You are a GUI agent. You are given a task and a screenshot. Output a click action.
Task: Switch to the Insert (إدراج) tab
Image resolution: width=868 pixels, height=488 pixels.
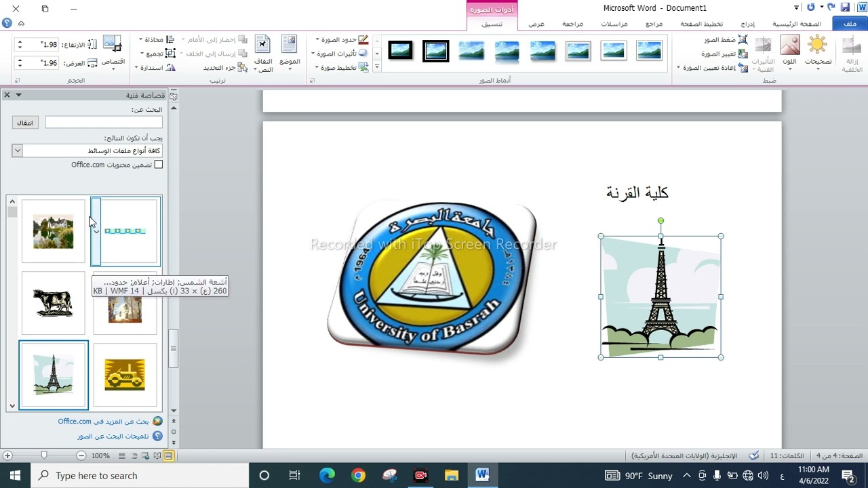tap(747, 24)
